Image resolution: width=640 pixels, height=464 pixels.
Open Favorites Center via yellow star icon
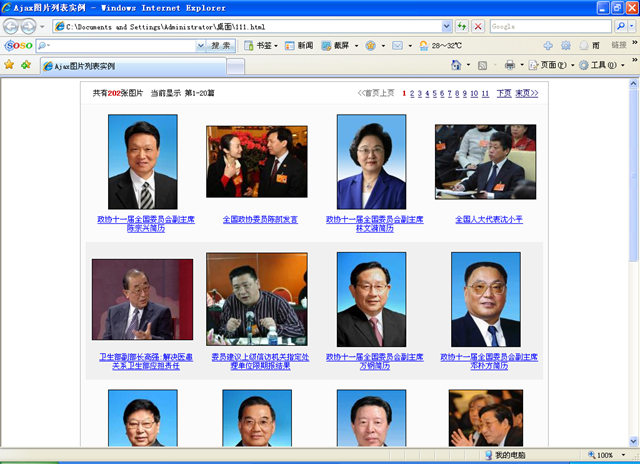[9, 64]
